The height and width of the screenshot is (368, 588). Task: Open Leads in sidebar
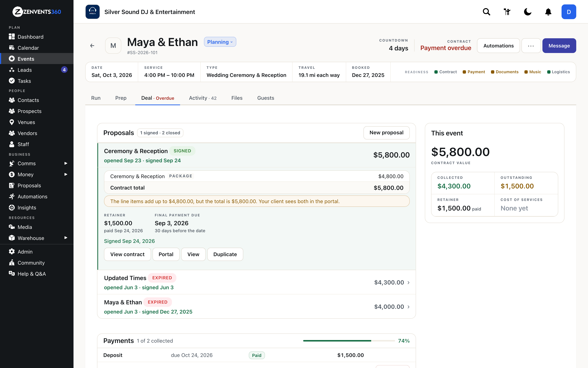[x=37, y=70]
